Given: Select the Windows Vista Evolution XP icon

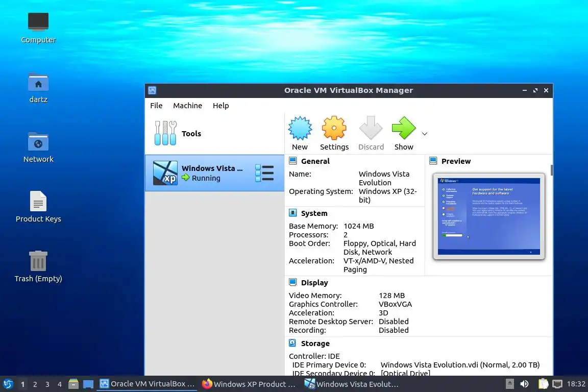Looking at the screenshot, I should (x=165, y=173).
